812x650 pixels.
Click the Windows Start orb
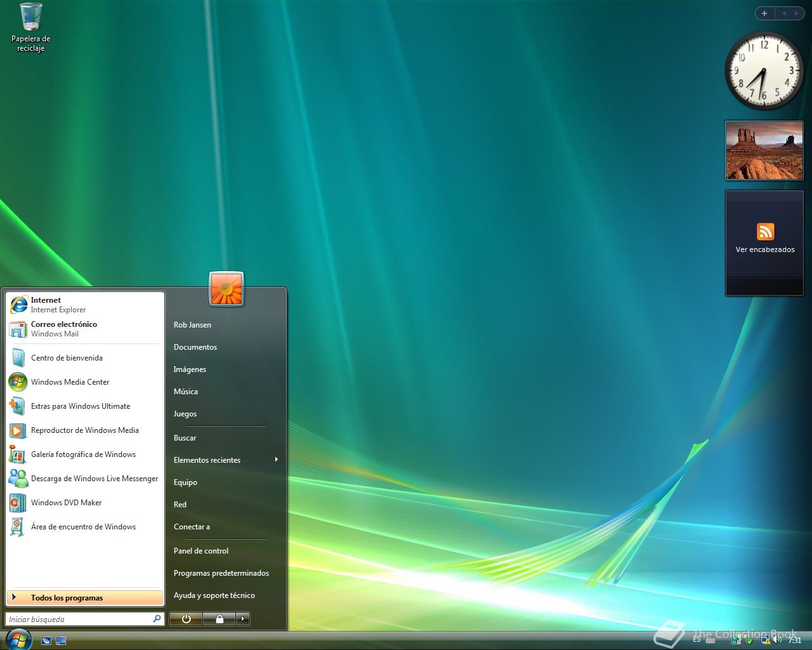(x=18, y=639)
